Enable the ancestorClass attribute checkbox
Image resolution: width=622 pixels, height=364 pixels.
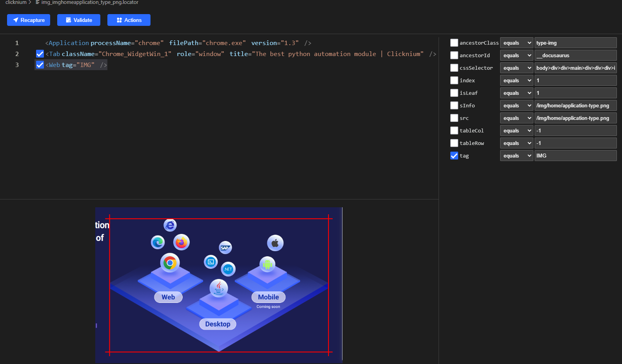[x=454, y=43]
